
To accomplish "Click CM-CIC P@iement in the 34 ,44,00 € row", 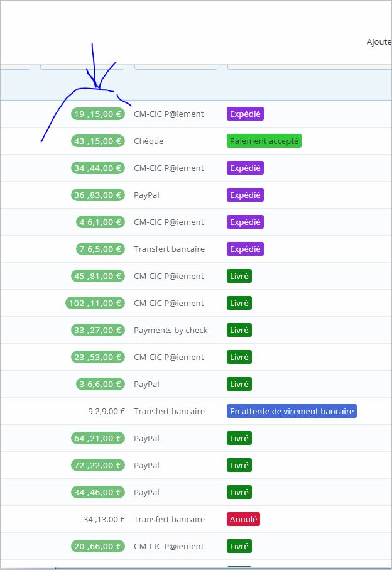I will (x=169, y=168).
